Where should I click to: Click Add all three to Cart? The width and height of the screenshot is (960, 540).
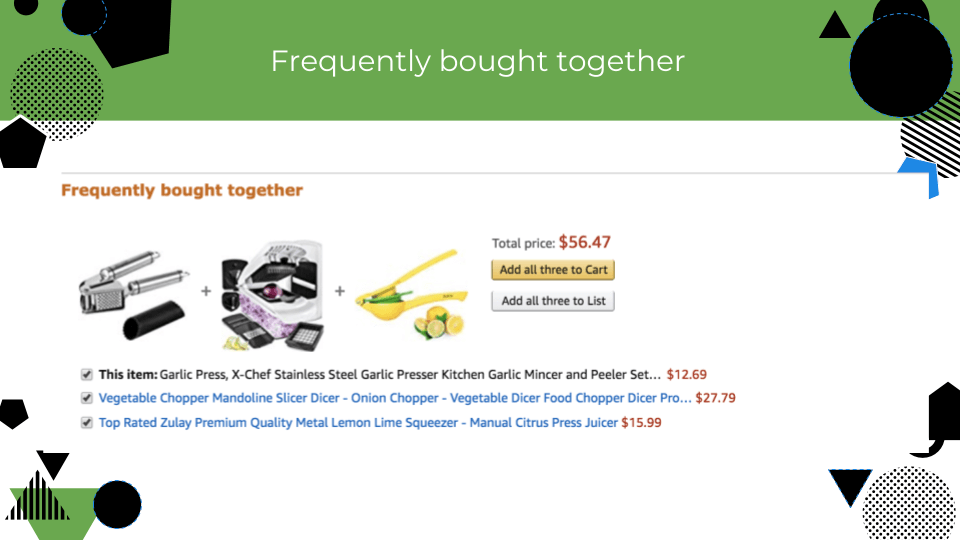click(x=553, y=270)
